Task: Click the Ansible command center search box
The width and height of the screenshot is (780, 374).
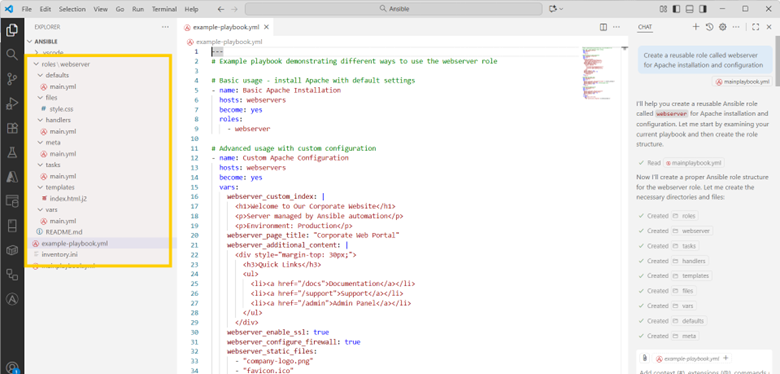Action: tap(393, 9)
